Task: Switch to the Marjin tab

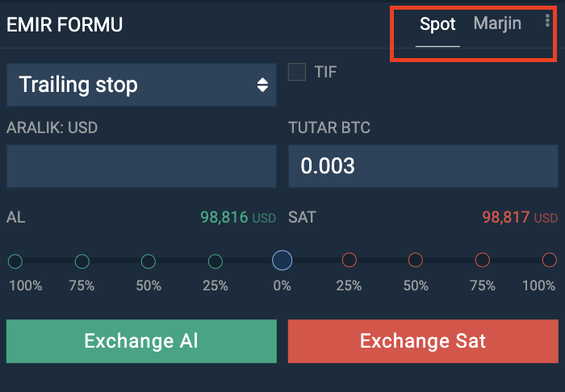Action: point(497,23)
